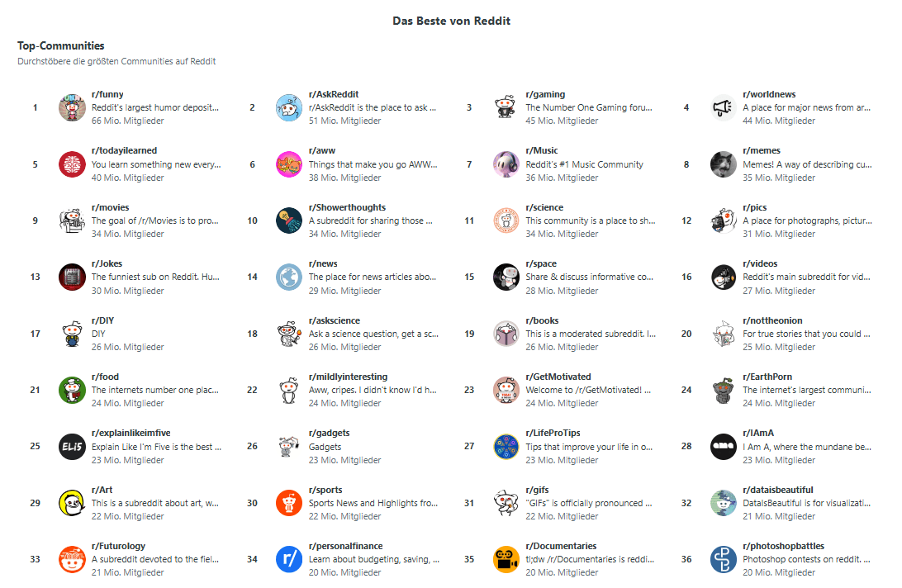Select the r/worldnews megaphone icon
Screen dimensions: 902x588
tap(723, 107)
